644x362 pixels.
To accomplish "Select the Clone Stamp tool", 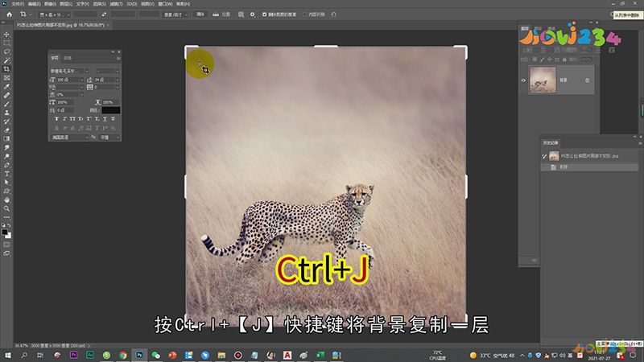I will [x=6, y=113].
